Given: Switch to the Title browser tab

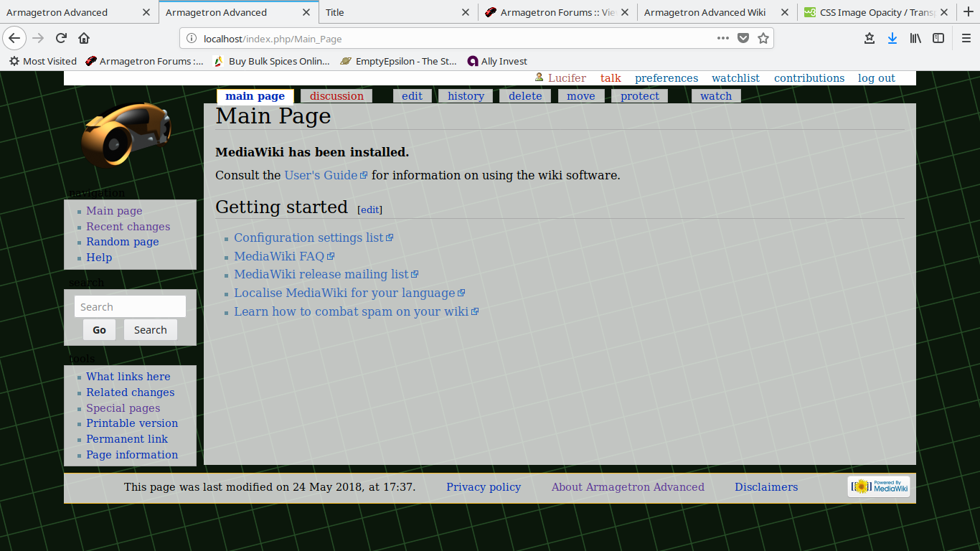Looking at the screenshot, I should click(x=398, y=12).
